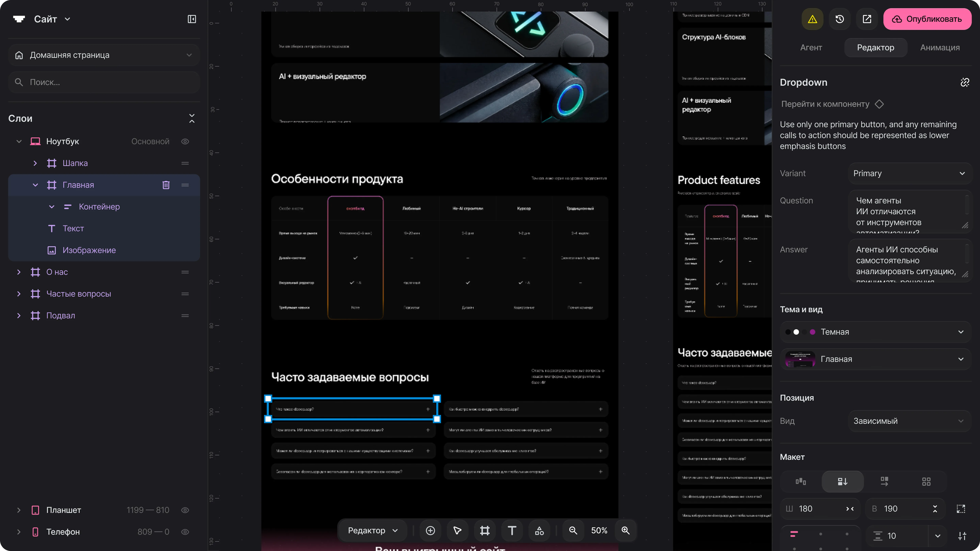Select the frame tool in toolbar
This screenshot has width=980, height=551.
pyautogui.click(x=485, y=530)
